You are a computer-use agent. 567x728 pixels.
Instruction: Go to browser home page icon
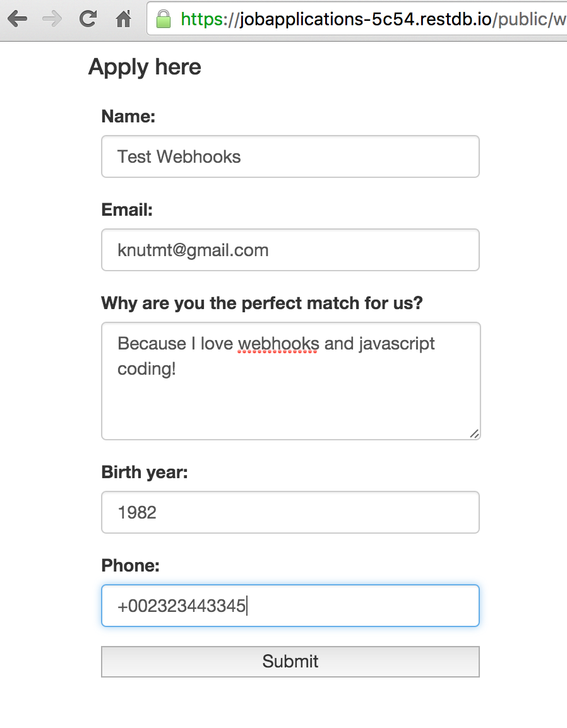click(123, 19)
